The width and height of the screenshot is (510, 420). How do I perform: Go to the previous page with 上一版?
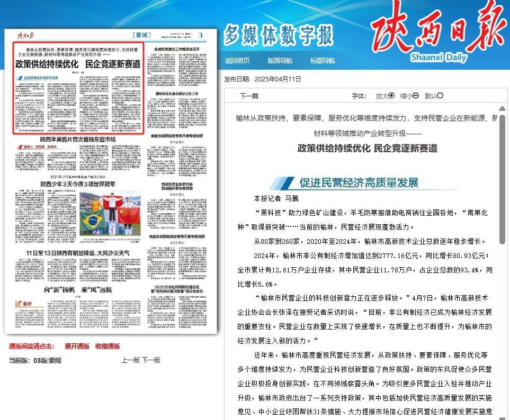tap(130, 360)
